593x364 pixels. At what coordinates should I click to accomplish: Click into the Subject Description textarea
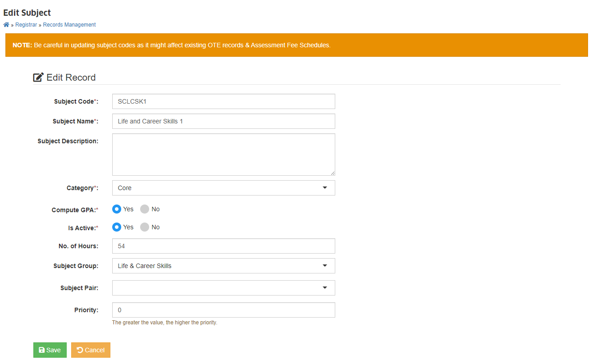pos(224,155)
